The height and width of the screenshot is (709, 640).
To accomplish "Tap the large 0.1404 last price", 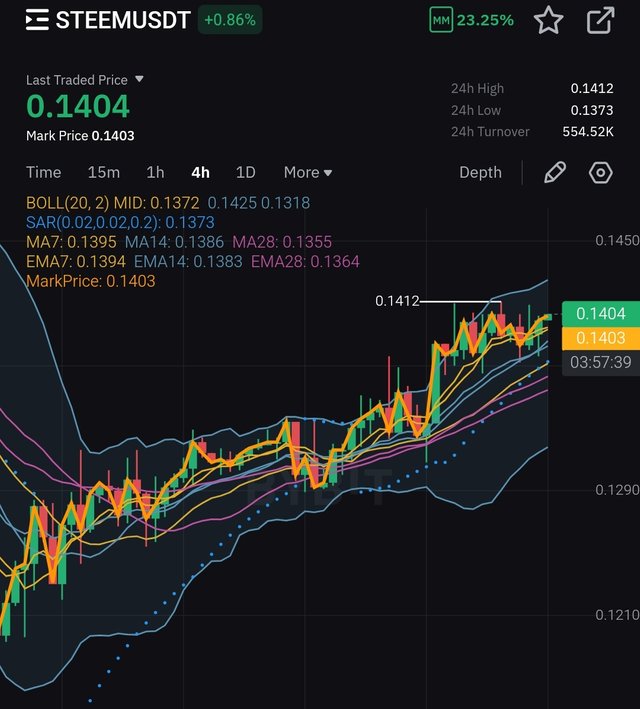I will pos(78,107).
